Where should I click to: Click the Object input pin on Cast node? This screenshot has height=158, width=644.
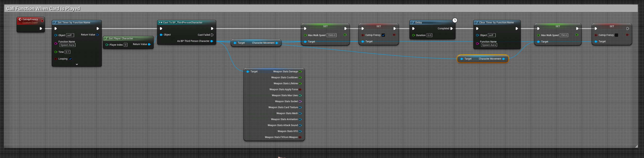161,35
